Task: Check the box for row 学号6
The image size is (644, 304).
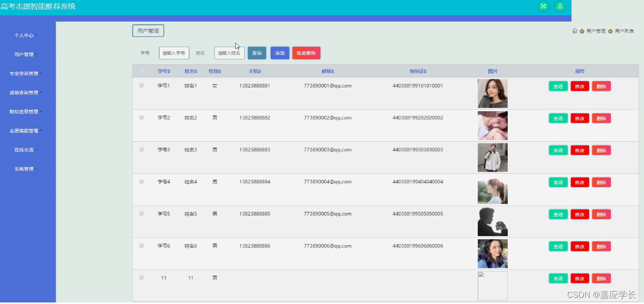Action: pyautogui.click(x=142, y=246)
